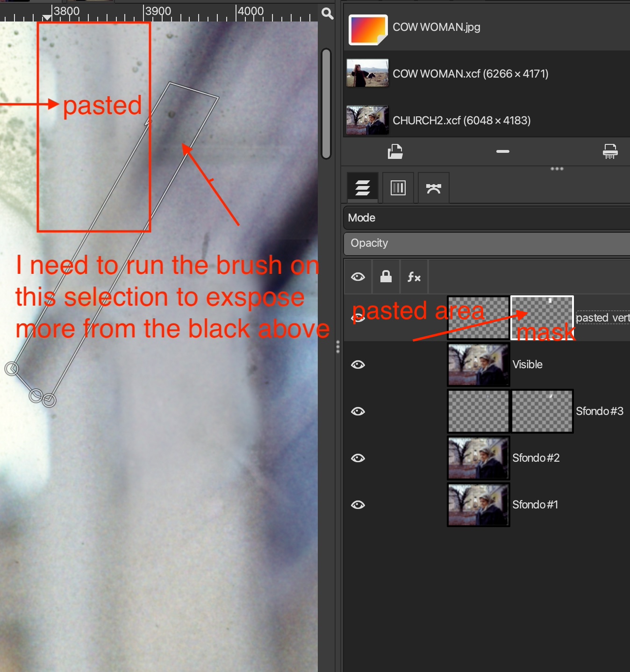Click the eye visibility column header
This screenshot has height=672, width=630.
pos(358,277)
